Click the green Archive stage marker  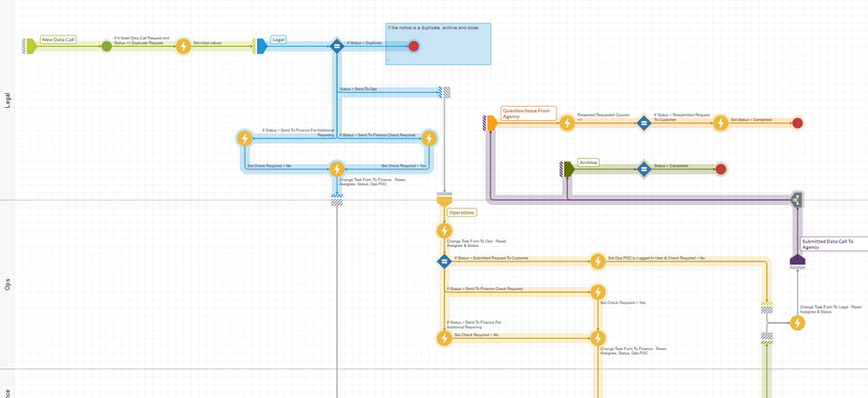point(569,169)
